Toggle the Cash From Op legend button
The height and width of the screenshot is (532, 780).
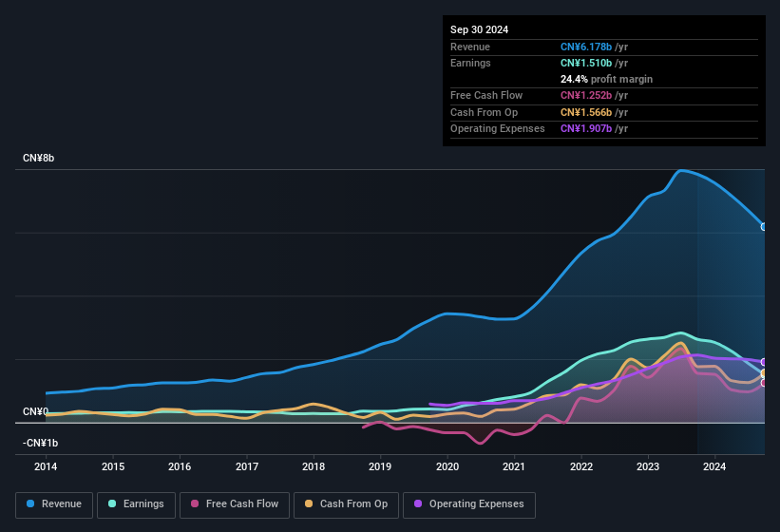click(x=346, y=504)
